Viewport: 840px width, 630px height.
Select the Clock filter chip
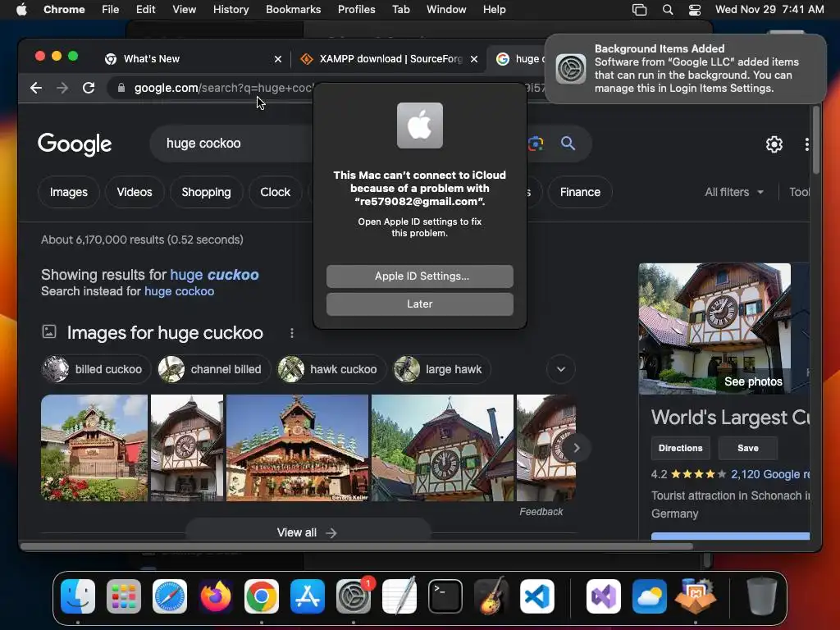click(276, 192)
